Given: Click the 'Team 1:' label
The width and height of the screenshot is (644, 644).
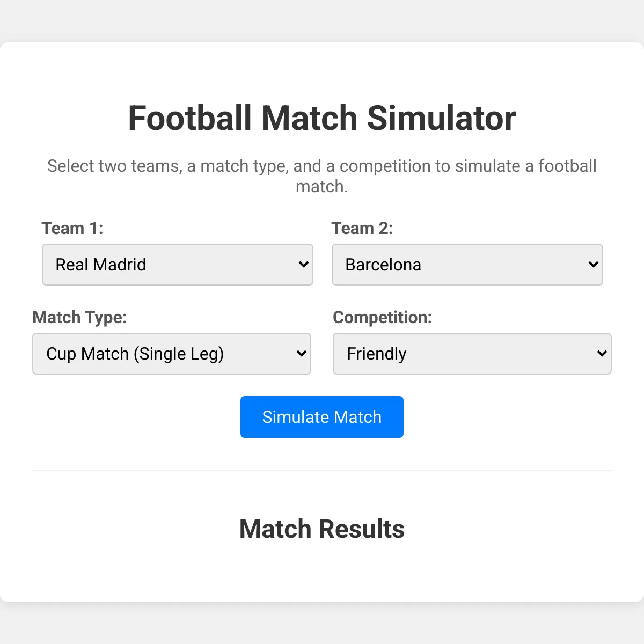Looking at the screenshot, I should [x=72, y=228].
